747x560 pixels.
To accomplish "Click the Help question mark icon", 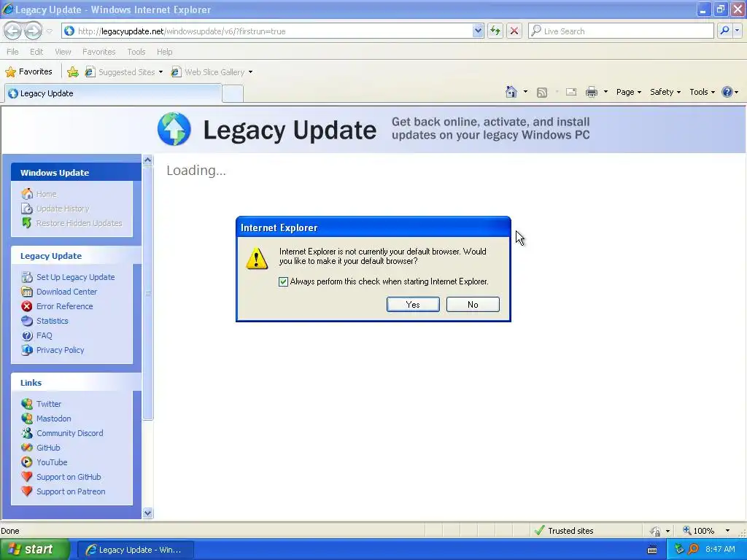I will click(727, 92).
